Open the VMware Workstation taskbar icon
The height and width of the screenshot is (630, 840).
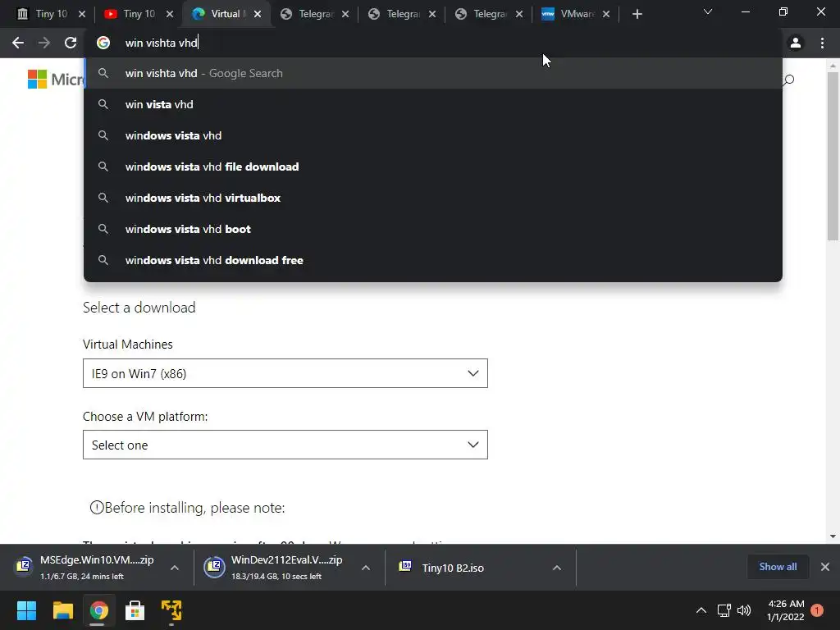[171, 610]
